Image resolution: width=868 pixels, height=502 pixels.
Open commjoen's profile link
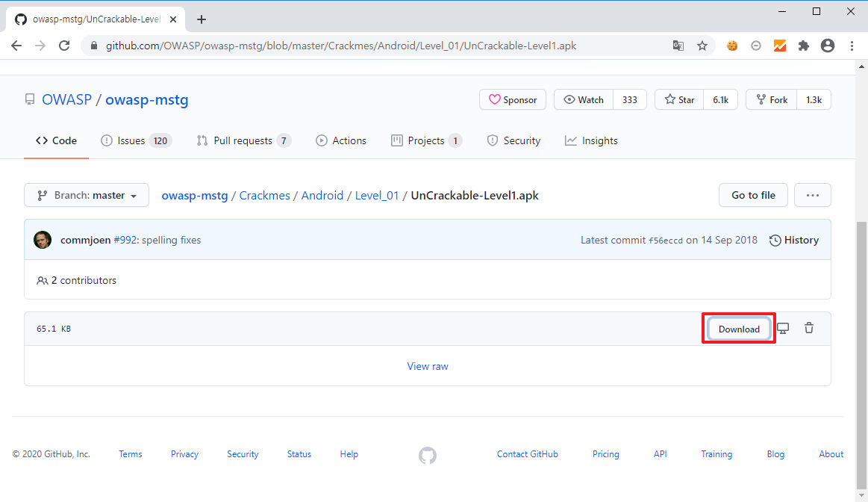click(85, 240)
